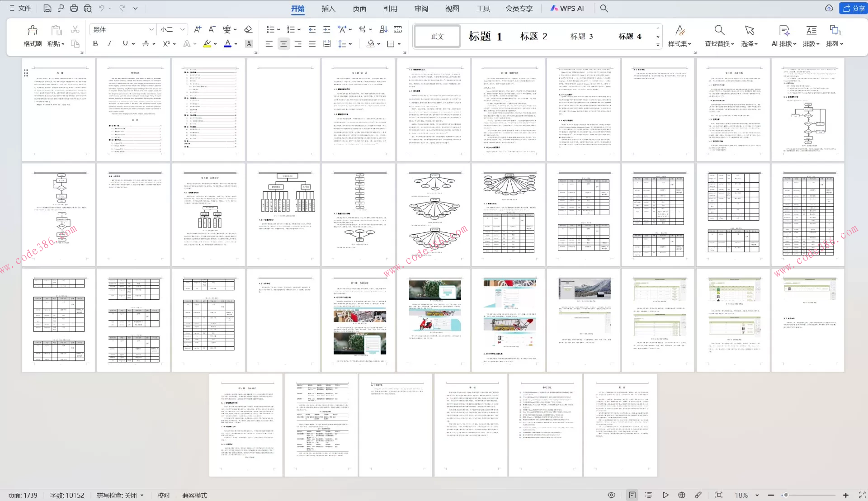Open Find and Replace magnifier icon
The image size is (868, 501).
click(719, 31)
